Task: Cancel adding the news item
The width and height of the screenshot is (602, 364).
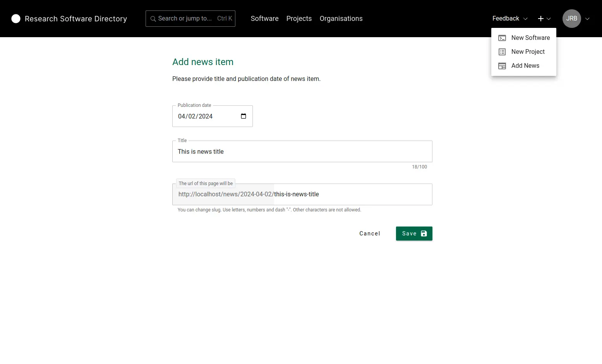Action: coord(370,234)
